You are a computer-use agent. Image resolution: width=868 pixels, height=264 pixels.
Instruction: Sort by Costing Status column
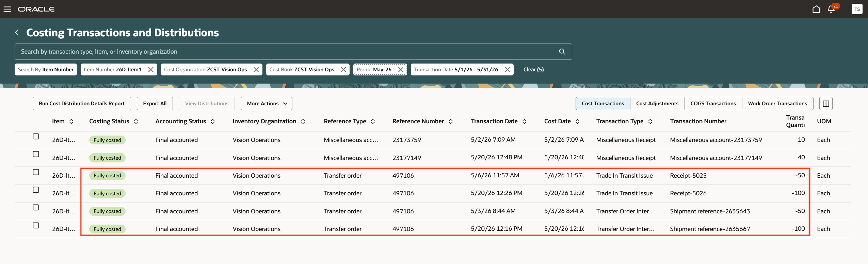click(136, 121)
